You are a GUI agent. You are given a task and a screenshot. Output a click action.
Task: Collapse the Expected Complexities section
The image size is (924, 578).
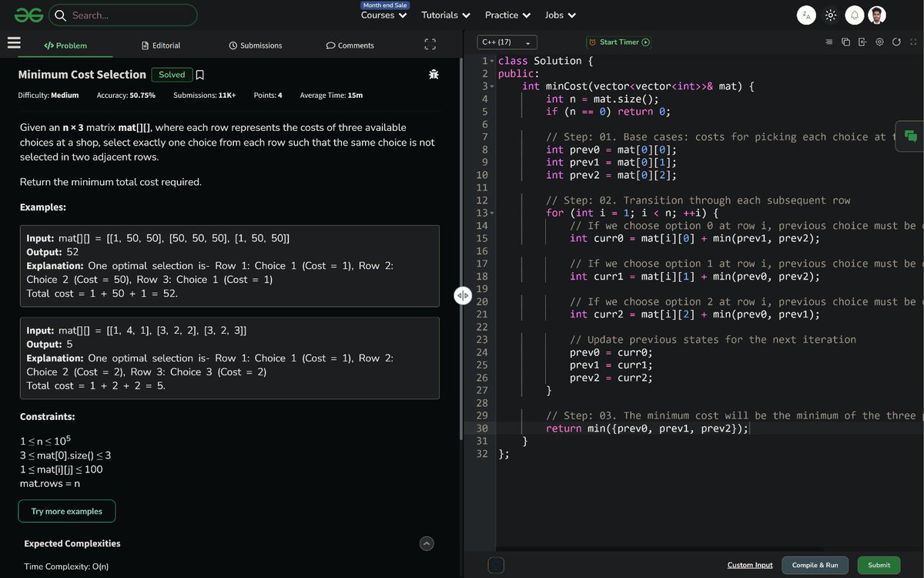427,543
